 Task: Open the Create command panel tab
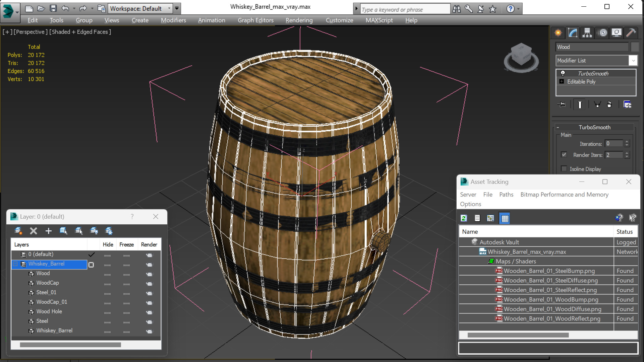coord(558,33)
